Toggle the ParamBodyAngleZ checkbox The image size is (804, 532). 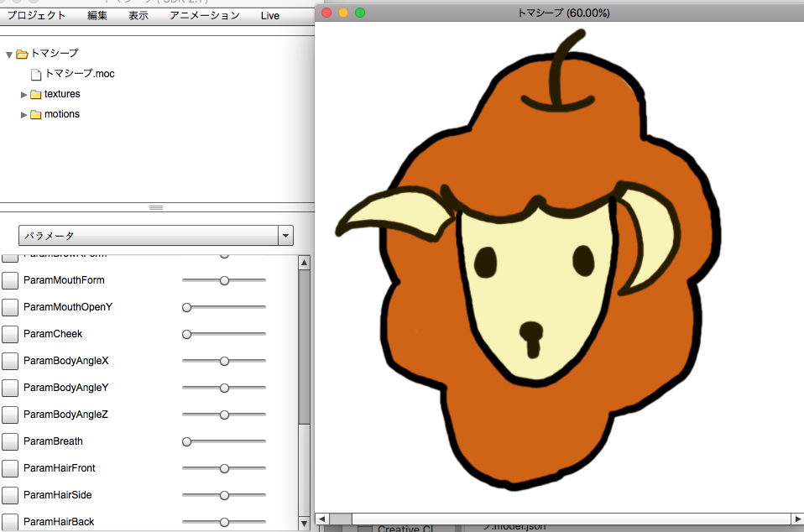(10, 415)
